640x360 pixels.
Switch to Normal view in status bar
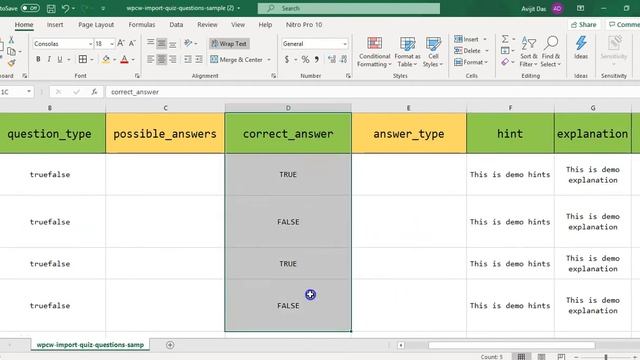coord(521,357)
